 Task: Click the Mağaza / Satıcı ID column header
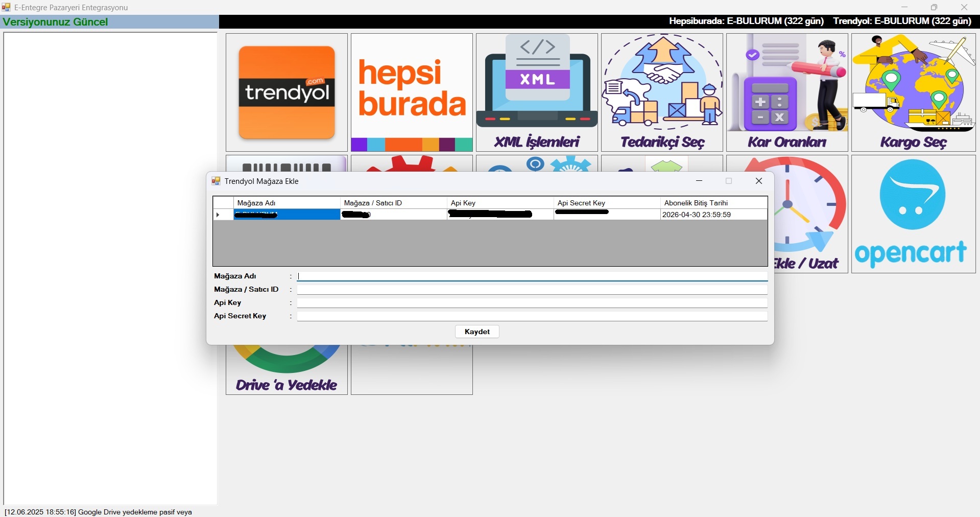pyautogui.click(x=394, y=203)
